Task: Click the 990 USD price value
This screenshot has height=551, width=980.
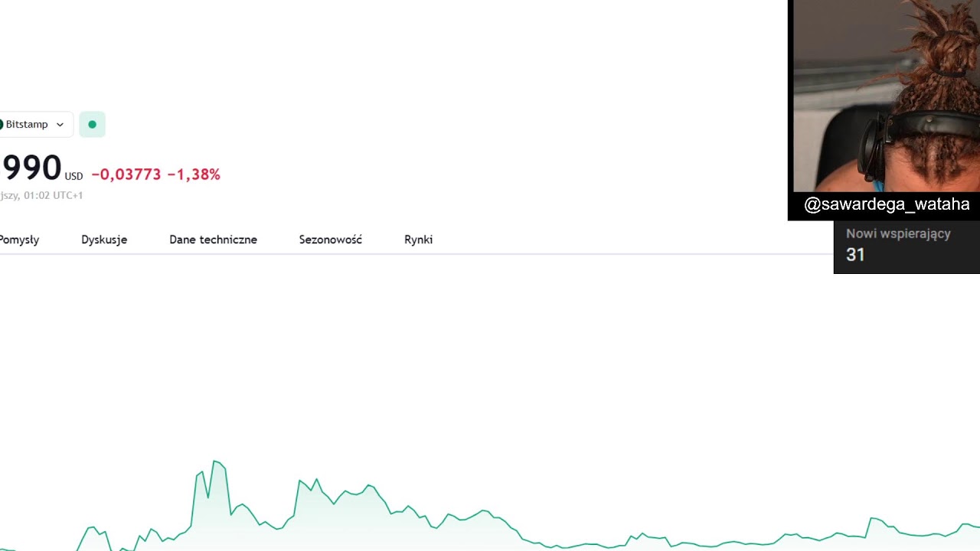Action: click(31, 168)
